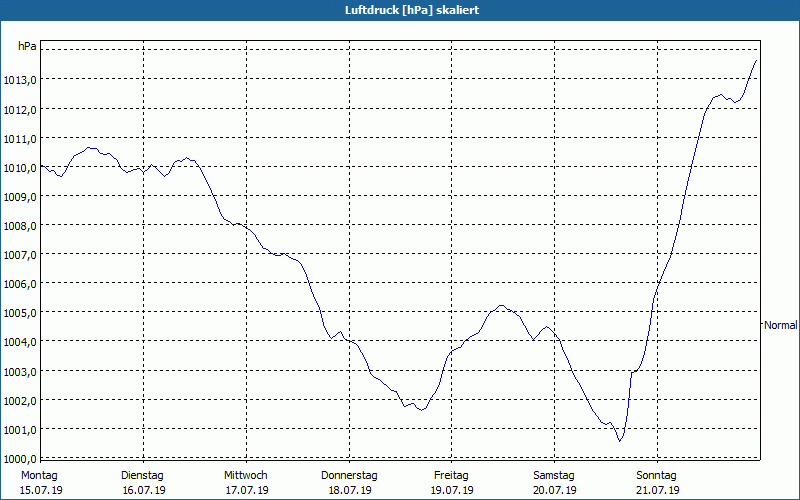Click the 1002,0 axis value
This screenshot has width=800, height=500.
pos(20,401)
